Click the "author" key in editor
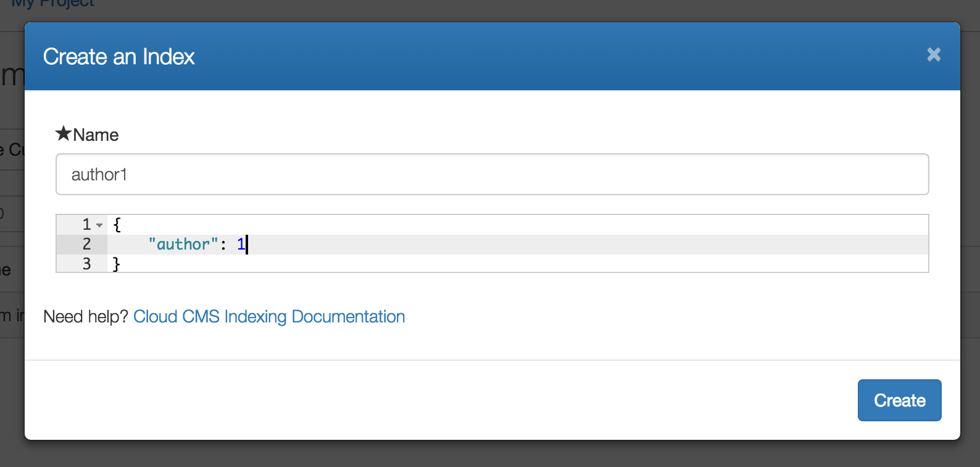 (183, 244)
